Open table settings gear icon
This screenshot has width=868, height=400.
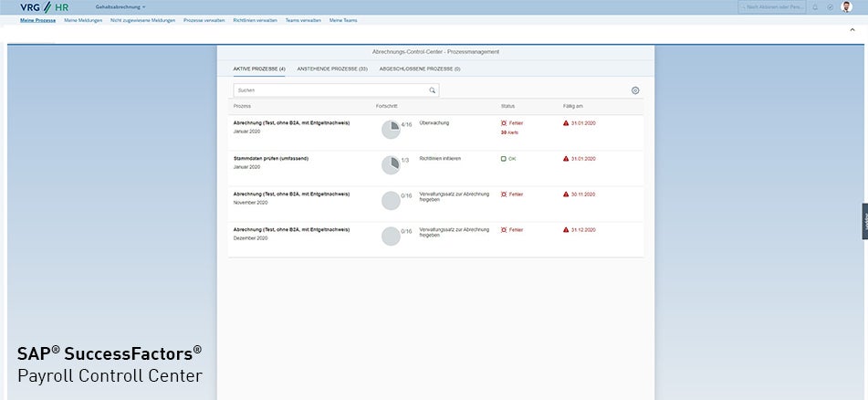635,90
